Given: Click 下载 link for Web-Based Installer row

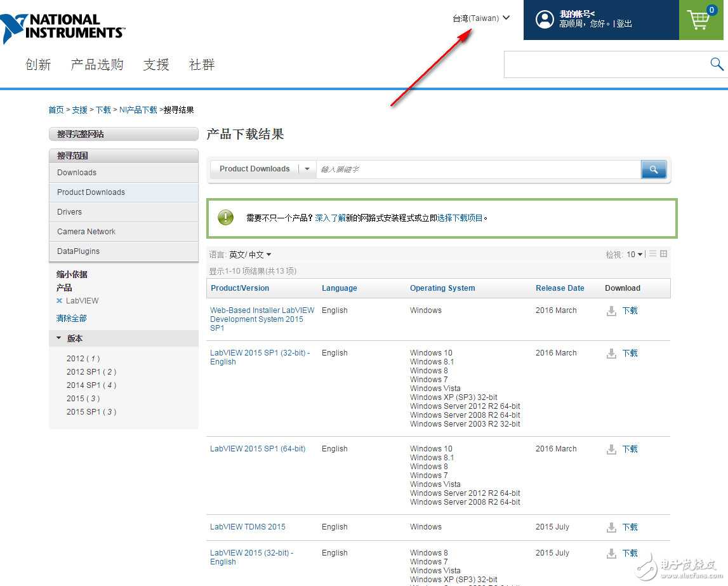Looking at the screenshot, I should tap(630, 310).
